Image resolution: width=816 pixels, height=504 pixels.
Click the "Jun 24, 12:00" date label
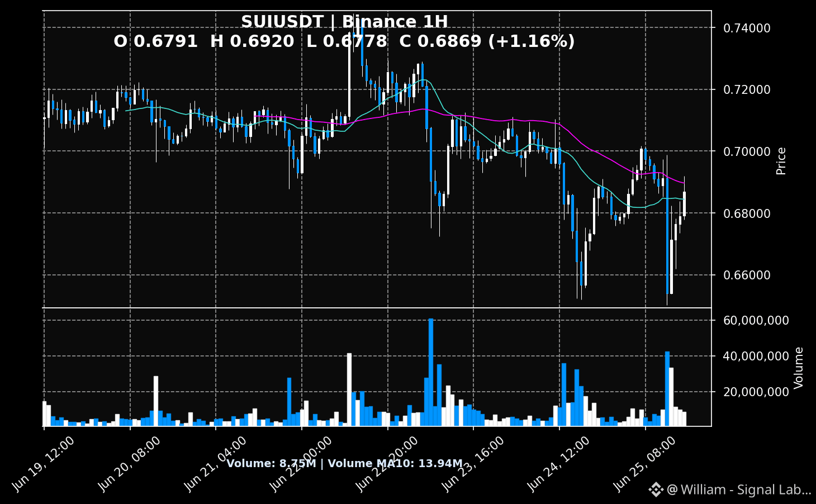(x=558, y=464)
